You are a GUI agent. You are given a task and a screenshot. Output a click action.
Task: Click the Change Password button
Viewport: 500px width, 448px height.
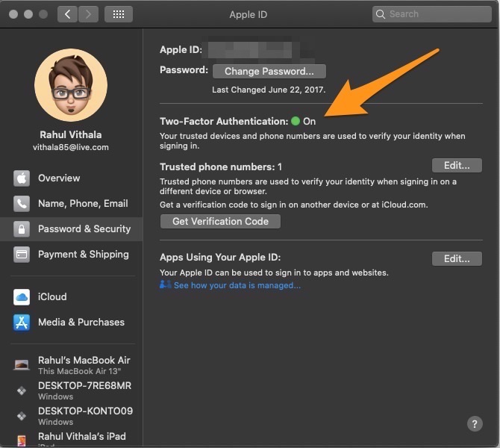point(269,71)
